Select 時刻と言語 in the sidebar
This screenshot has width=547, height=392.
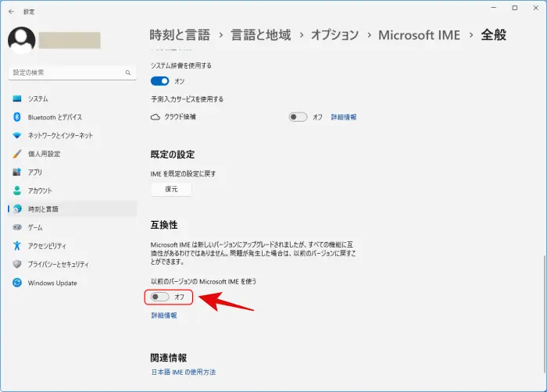72,209
